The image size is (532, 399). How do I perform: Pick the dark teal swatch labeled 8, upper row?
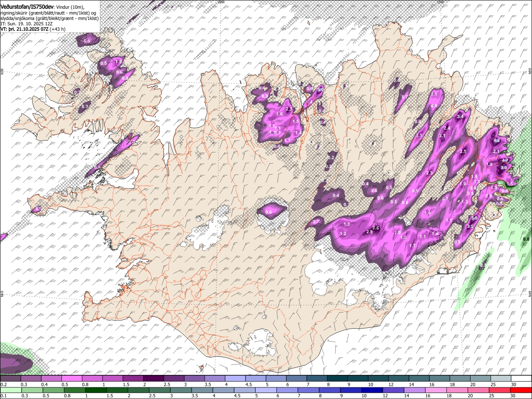pyautogui.click(x=337, y=379)
